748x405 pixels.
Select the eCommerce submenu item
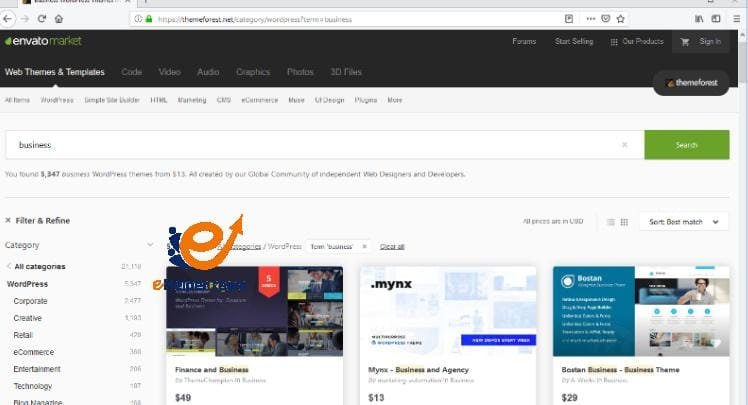point(259,100)
